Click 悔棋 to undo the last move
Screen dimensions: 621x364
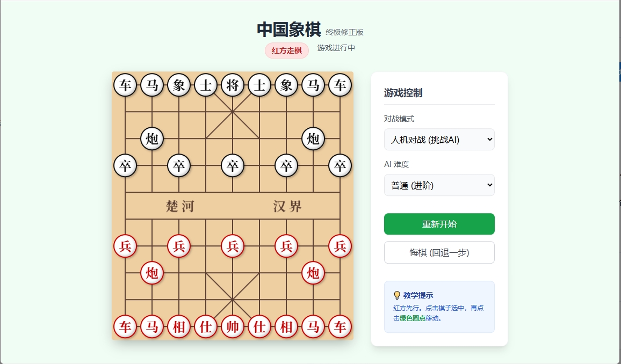(439, 252)
